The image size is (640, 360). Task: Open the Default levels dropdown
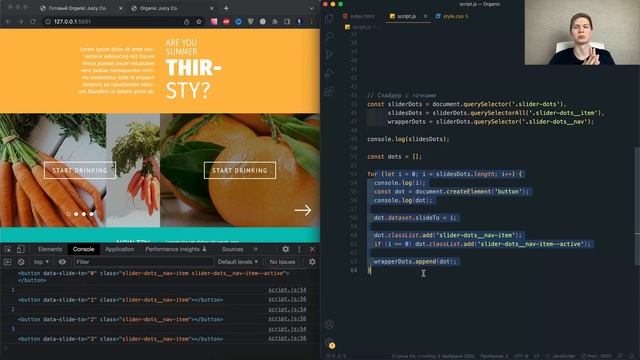click(238, 262)
